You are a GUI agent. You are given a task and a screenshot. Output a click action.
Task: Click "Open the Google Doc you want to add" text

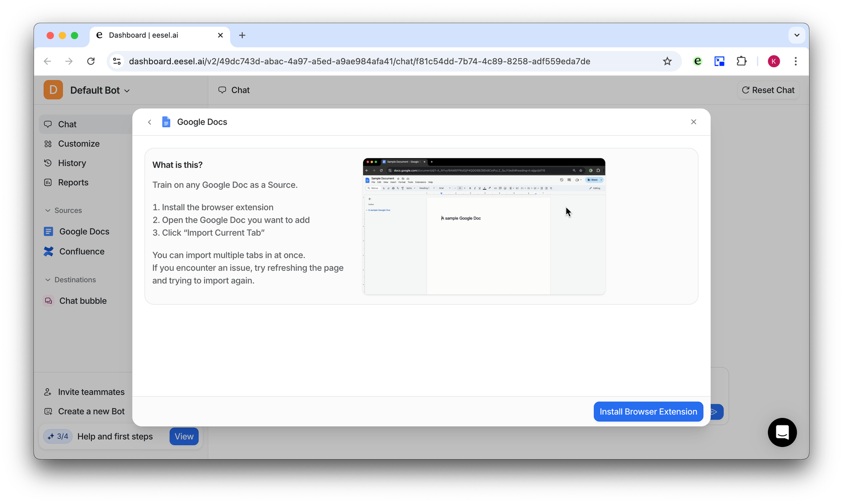point(236,220)
